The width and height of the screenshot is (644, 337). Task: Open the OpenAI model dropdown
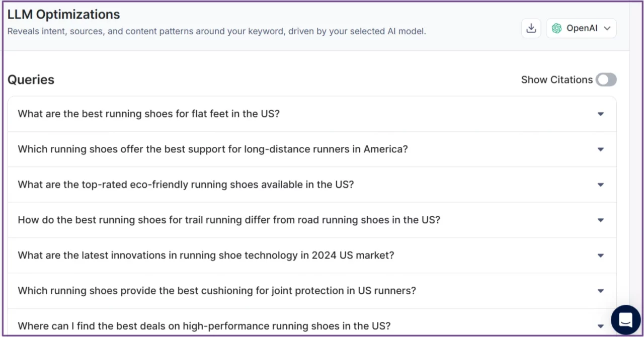[x=581, y=28]
